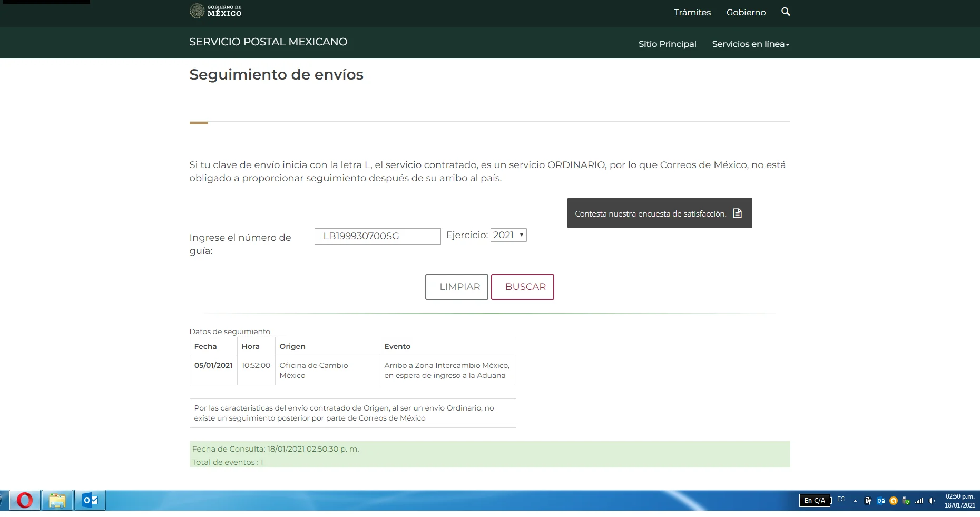This screenshot has width=980, height=517.
Task: Click the Datos de seguimiento caption
Action: (230, 331)
